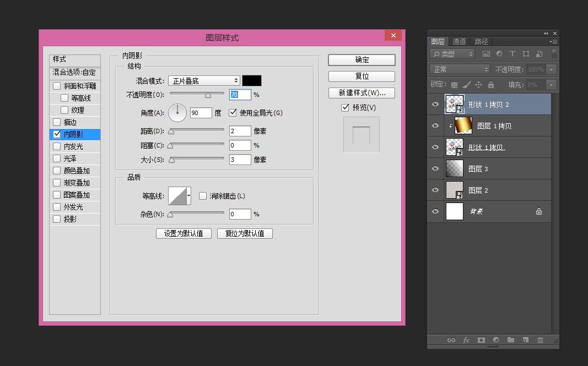Switch to the 路径 (Paths) tab

coord(481,41)
